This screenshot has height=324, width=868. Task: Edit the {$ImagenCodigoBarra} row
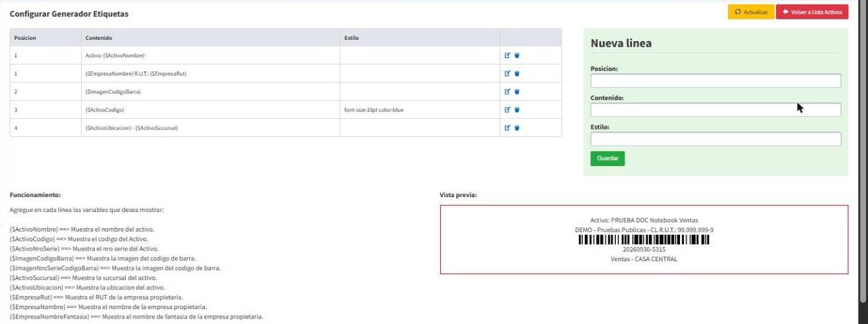click(508, 91)
